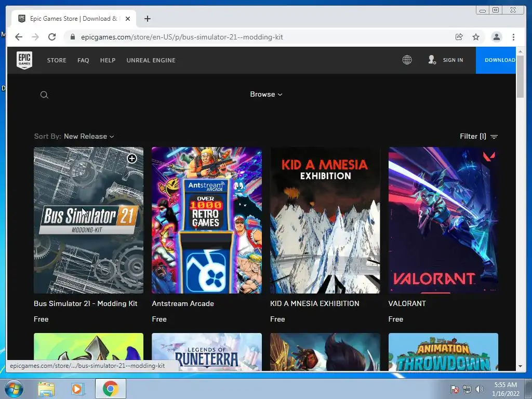The width and height of the screenshot is (532, 399).
Task: Click the filter lines icon next to Filter (1)
Action: pos(494,137)
